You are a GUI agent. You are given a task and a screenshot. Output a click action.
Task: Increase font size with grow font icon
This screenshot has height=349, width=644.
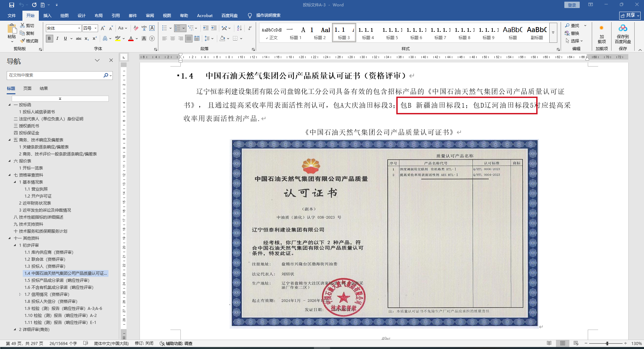point(103,28)
